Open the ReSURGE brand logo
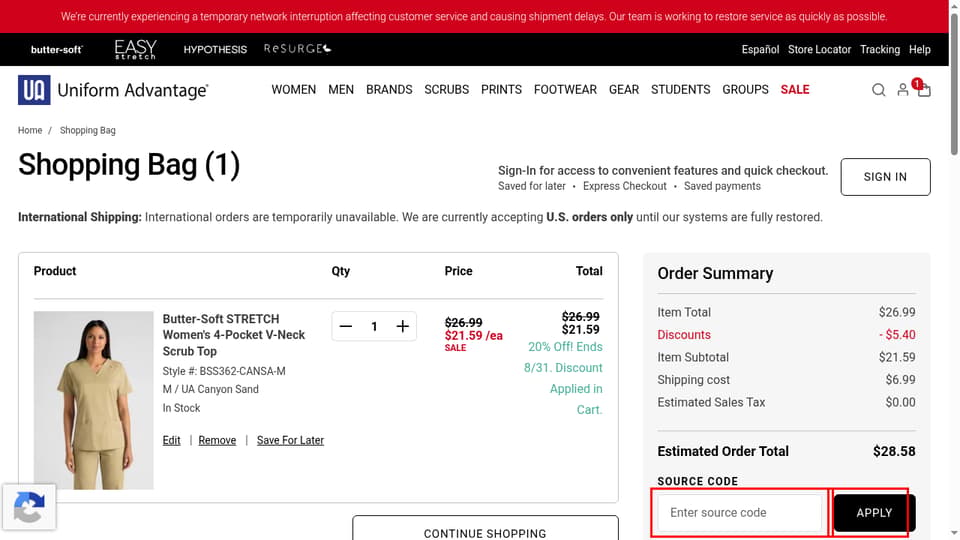Viewport: 960px width, 540px height. tap(298, 48)
